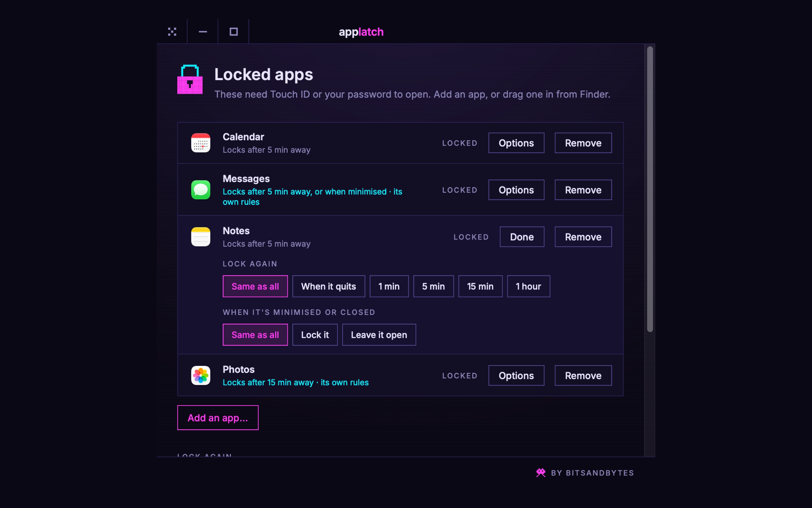Click the Notes app name
Image resolution: width=812 pixels, height=508 pixels.
coord(236,231)
